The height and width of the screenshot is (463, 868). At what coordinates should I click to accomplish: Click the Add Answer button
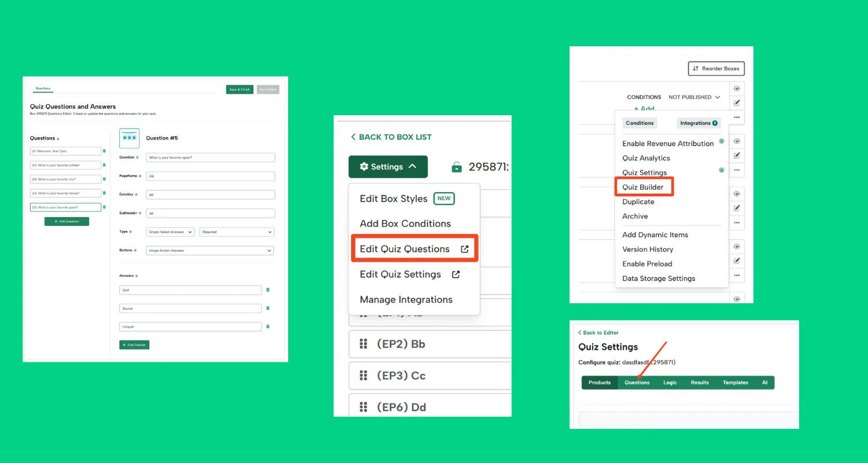pyautogui.click(x=134, y=345)
